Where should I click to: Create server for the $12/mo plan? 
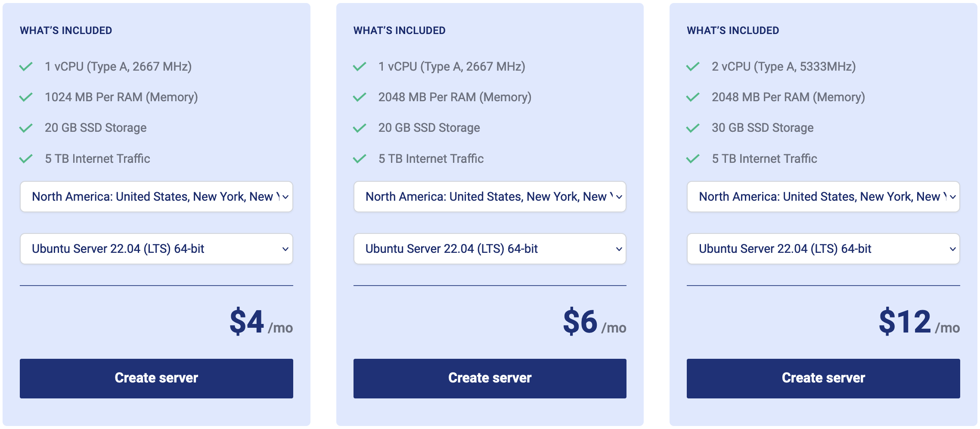click(823, 379)
